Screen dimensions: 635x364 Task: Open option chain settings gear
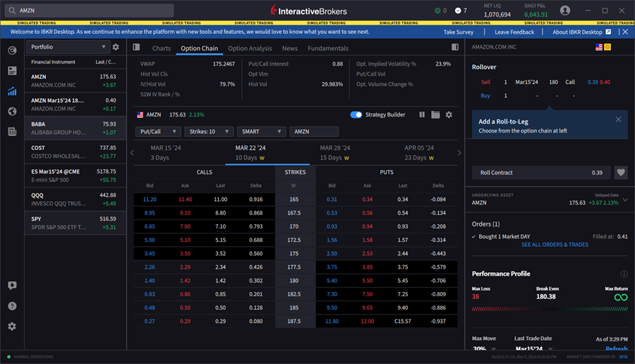coord(449,114)
